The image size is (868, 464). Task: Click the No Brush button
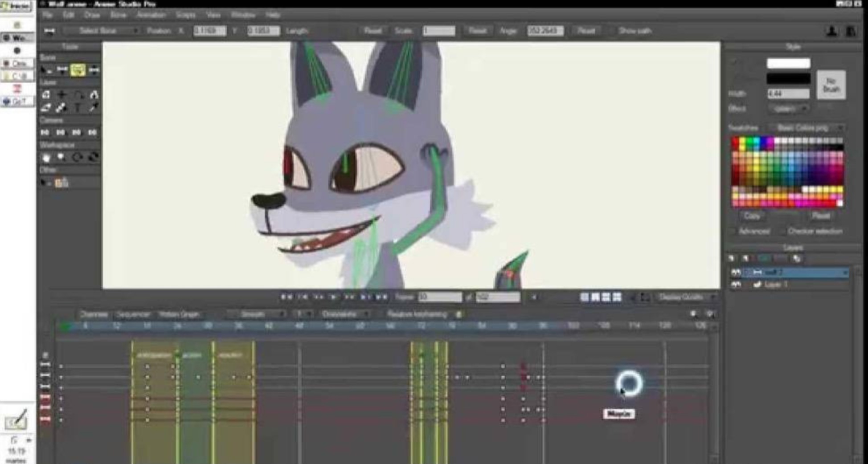pyautogui.click(x=831, y=85)
